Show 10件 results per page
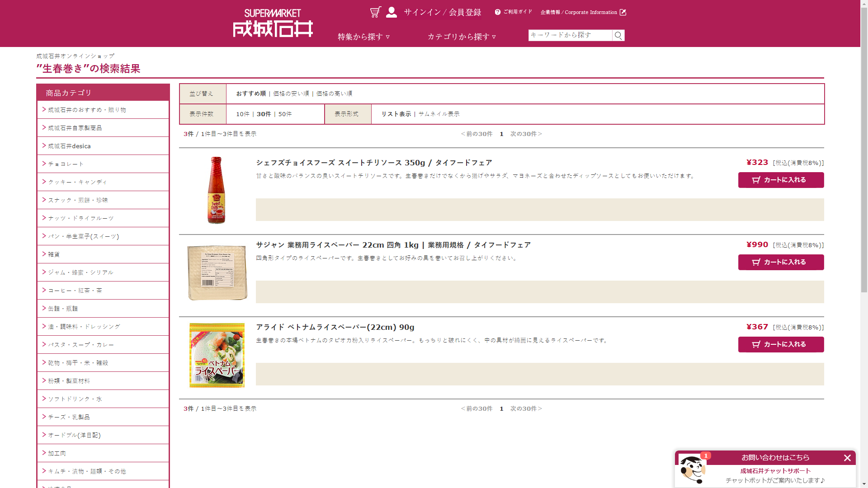This screenshot has height=488, width=868. [242, 114]
